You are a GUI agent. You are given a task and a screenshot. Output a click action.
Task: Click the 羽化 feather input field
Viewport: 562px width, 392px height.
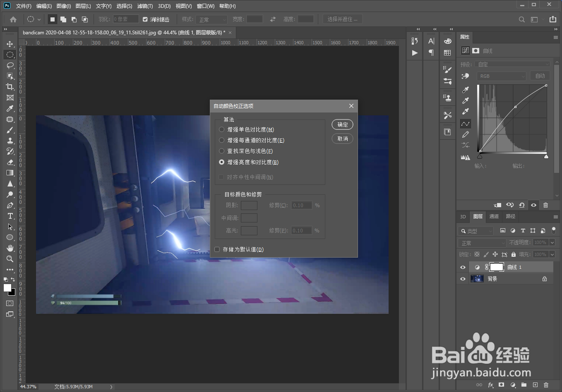click(126, 19)
